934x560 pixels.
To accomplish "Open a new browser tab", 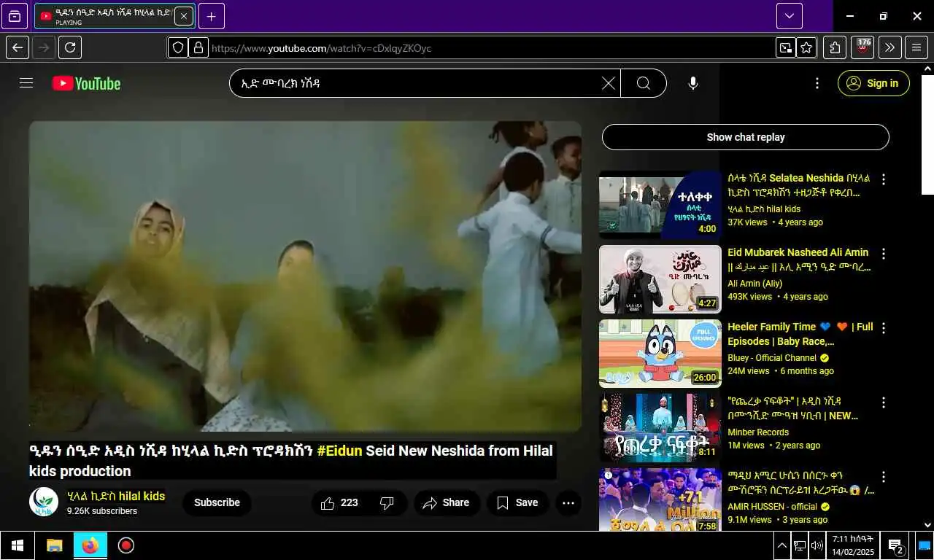I will click(x=212, y=16).
